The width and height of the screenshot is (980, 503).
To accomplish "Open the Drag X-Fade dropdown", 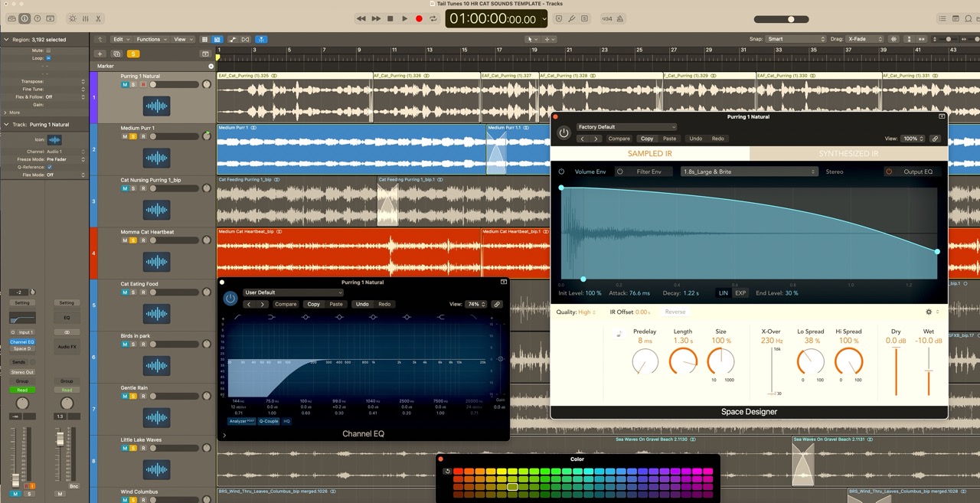I will (865, 39).
